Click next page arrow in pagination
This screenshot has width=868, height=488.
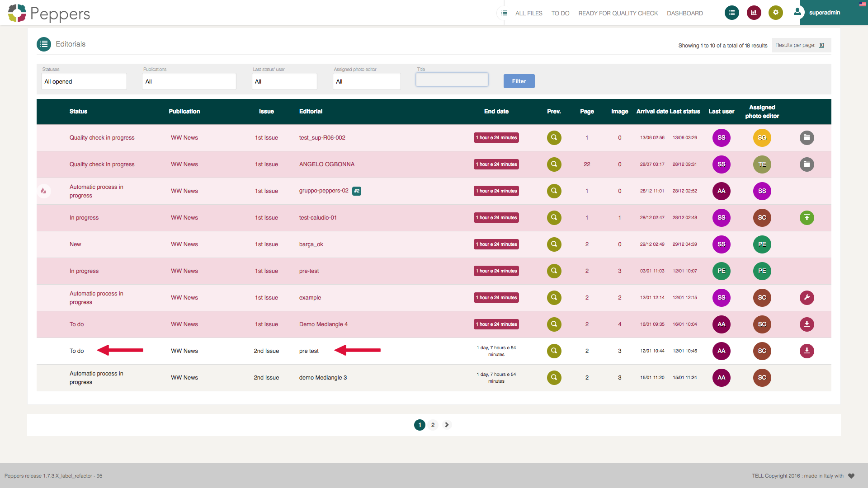tap(447, 425)
